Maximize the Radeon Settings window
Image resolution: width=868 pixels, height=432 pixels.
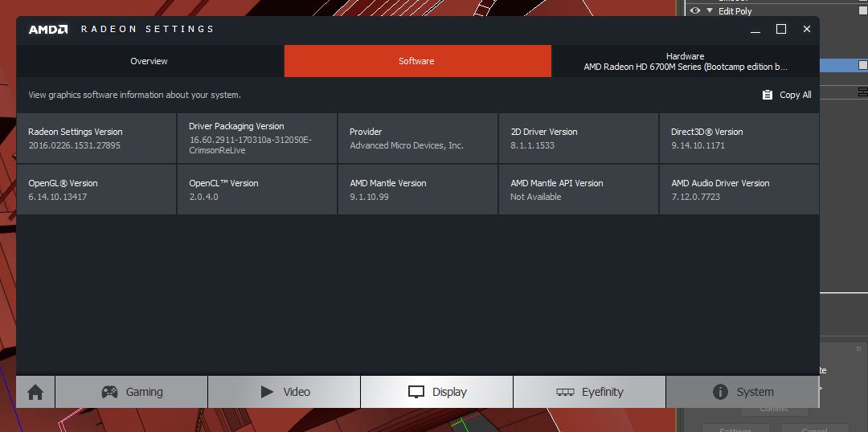pyautogui.click(x=781, y=30)
